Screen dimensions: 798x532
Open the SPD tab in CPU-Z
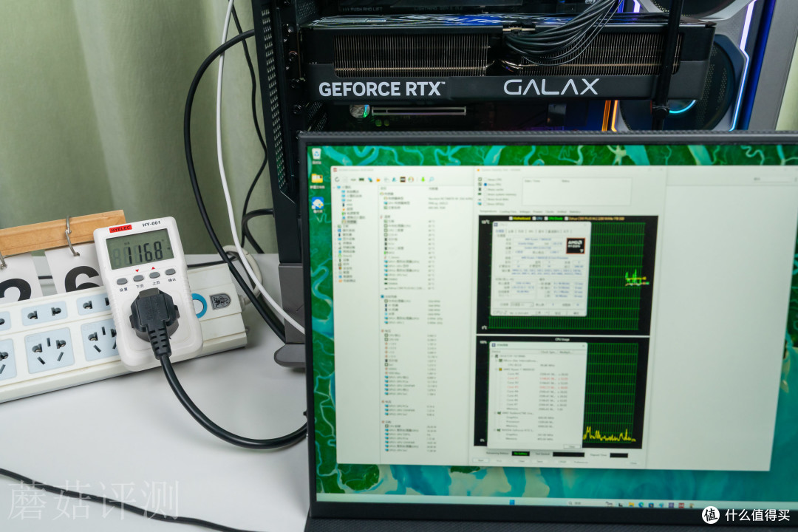531,231
